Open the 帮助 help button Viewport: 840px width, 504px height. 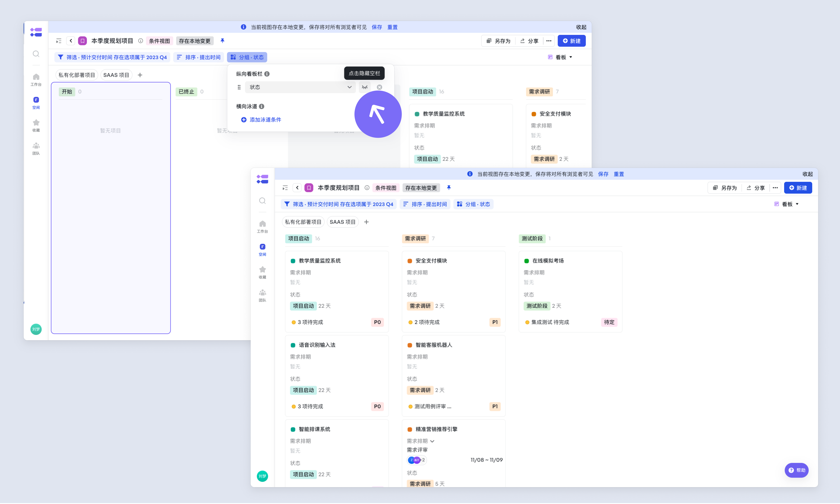pos(797,470)
